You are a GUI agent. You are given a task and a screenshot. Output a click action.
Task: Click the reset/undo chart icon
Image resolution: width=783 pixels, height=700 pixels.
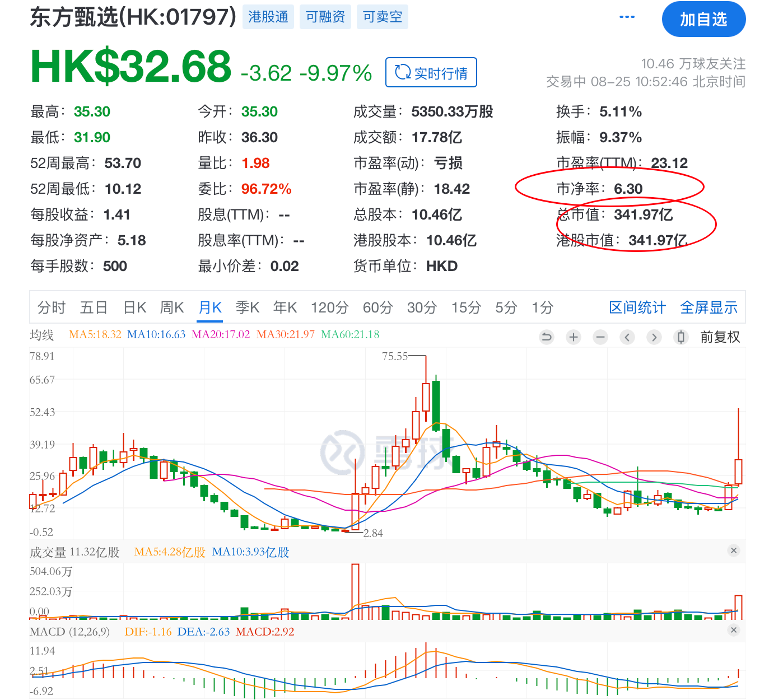pos(546,337)
